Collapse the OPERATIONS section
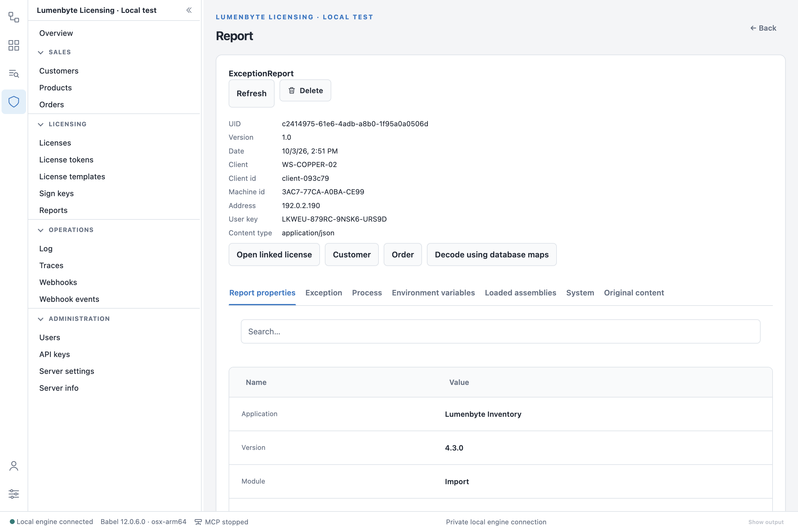Screen dimensions: 798x532 40,230
